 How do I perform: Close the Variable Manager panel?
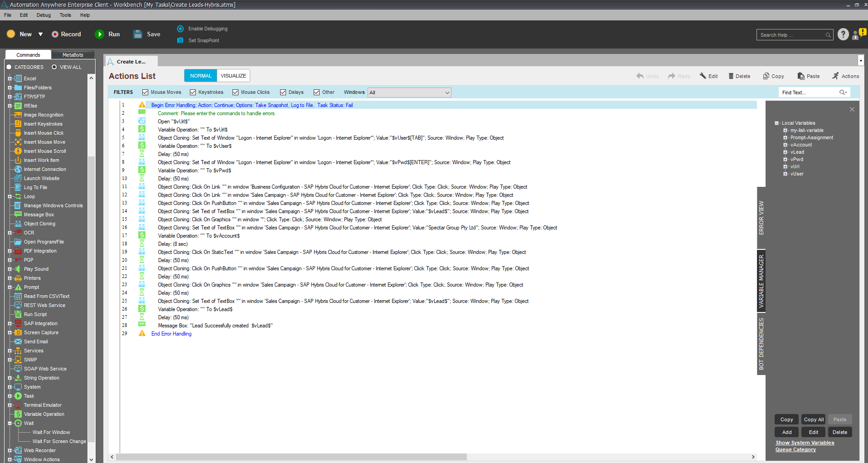[x=852, y=109]
